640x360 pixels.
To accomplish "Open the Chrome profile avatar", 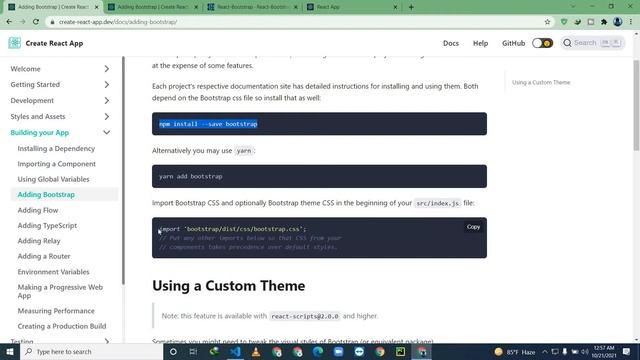I will [618, 22].
